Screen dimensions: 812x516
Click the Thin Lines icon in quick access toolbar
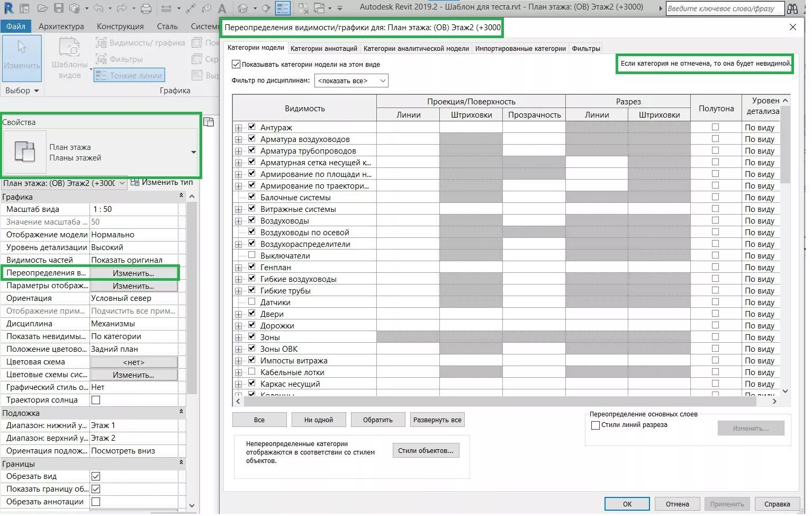[x=283, y=8]
